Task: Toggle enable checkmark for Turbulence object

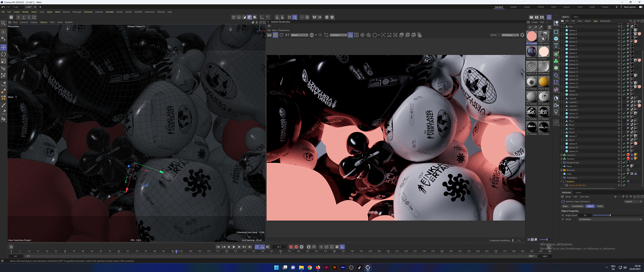Action: tap(624, 178)
